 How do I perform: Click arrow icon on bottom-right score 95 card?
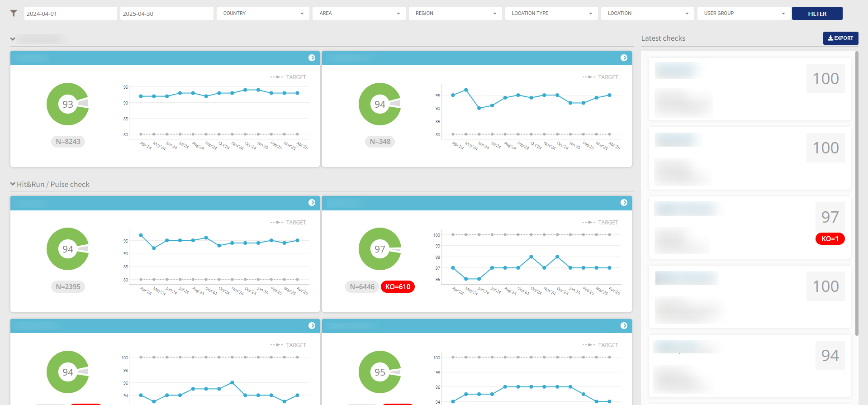point(624,325)
